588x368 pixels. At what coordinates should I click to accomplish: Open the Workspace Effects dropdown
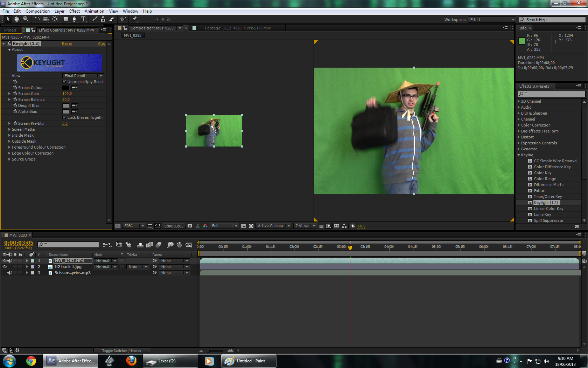(x=492, y=20)
